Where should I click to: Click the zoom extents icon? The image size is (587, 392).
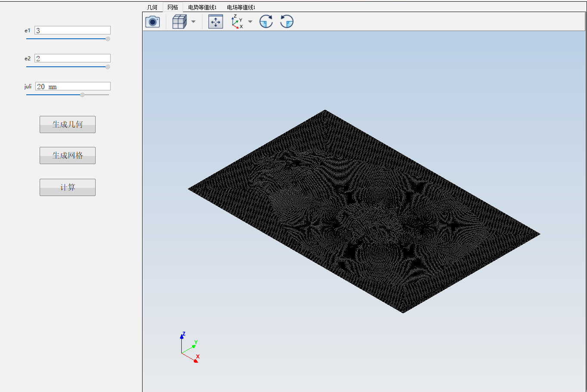pos(216,22)
